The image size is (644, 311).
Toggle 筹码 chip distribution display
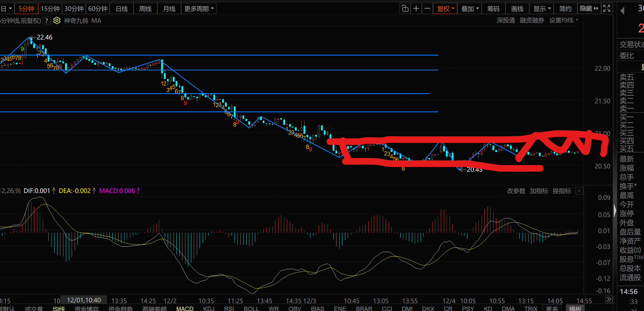coord(493,9)
